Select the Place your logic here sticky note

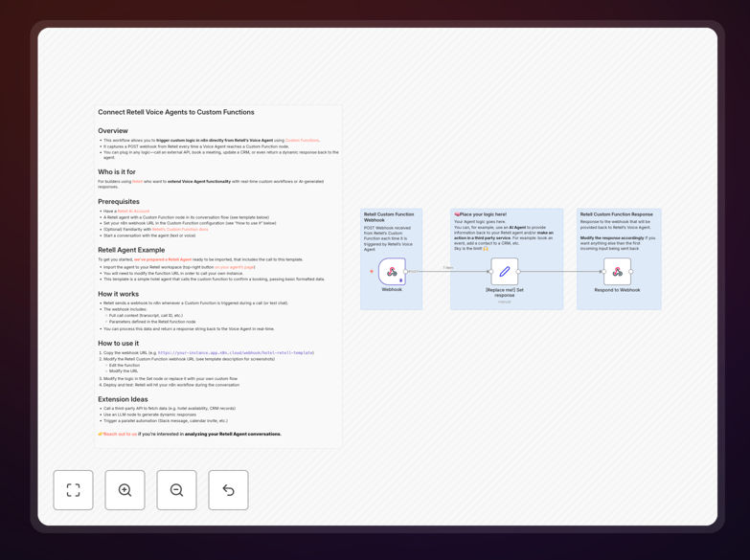(x=507, y=259)
